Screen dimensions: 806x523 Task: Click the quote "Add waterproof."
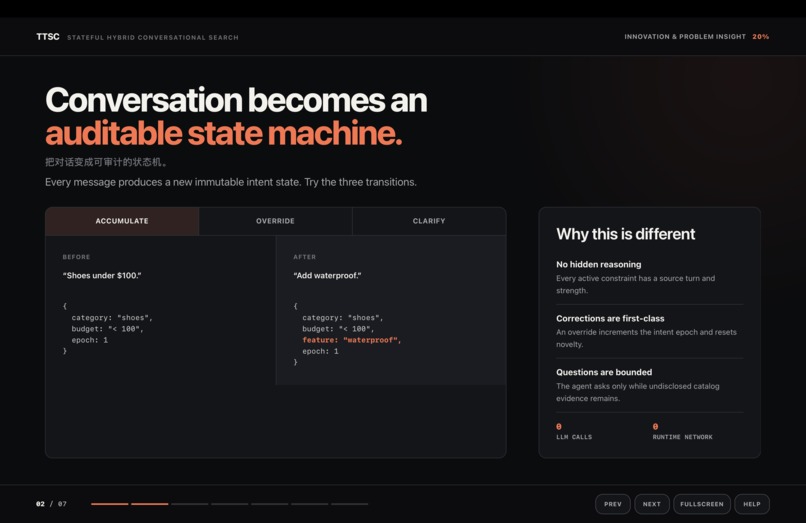click(327, 276)
